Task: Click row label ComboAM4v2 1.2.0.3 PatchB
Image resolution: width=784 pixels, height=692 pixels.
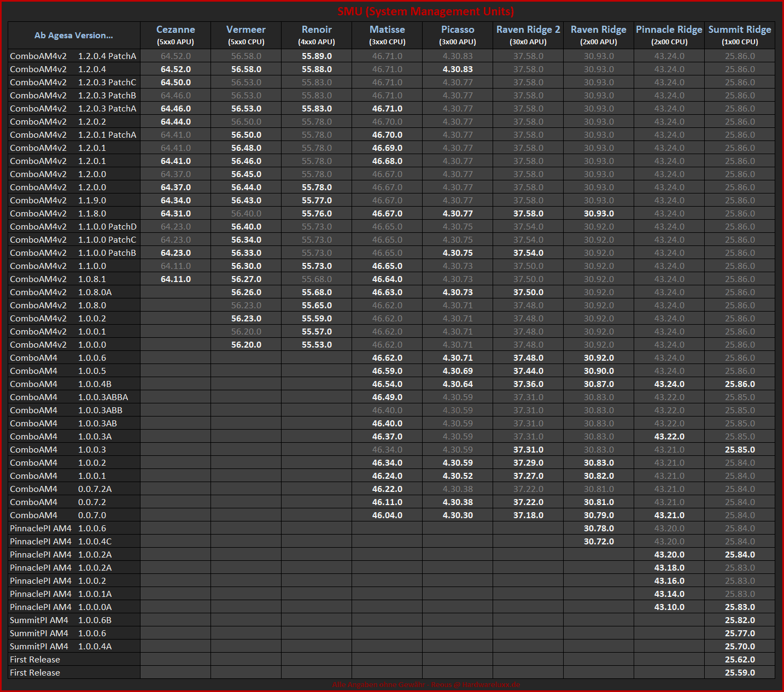Action: pyautogui.click(x=74, y=95)
